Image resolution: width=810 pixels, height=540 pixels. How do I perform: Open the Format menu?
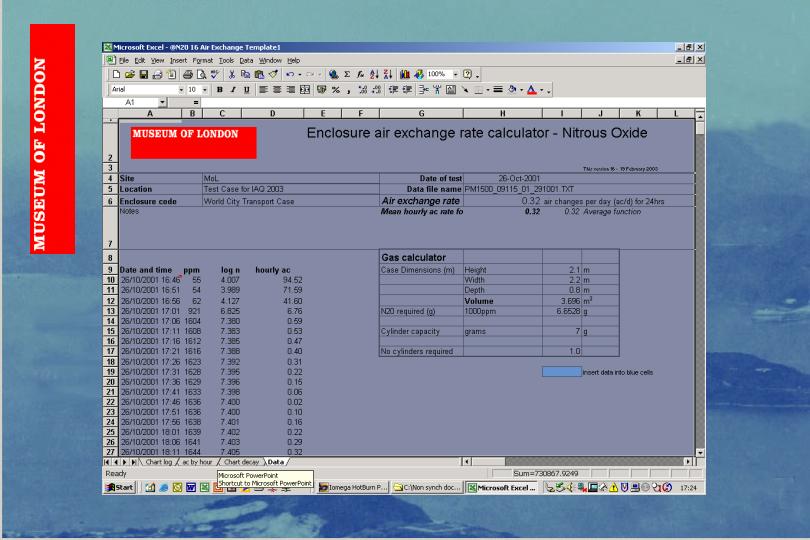(x=202, y=60)
